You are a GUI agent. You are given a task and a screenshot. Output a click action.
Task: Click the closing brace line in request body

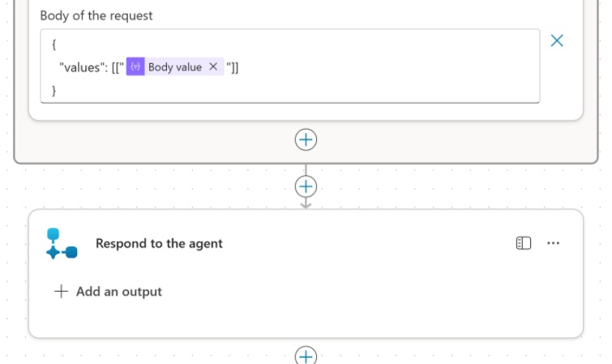54,90
